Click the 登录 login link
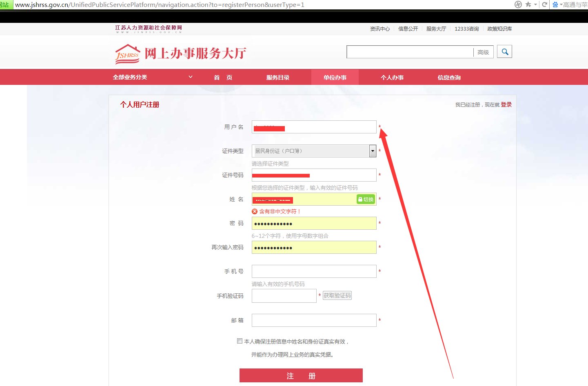The image size is (588, 386). pos(506,104)
